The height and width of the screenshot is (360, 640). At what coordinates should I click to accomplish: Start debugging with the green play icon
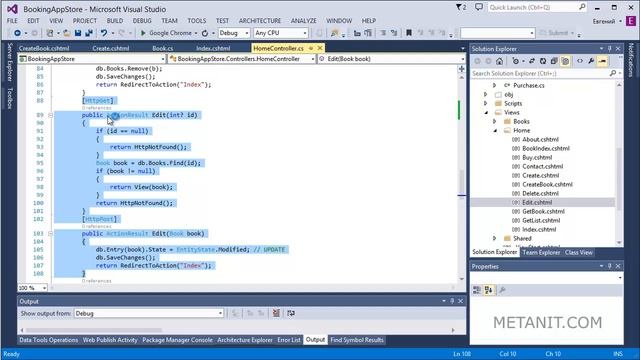coord(143,33)
